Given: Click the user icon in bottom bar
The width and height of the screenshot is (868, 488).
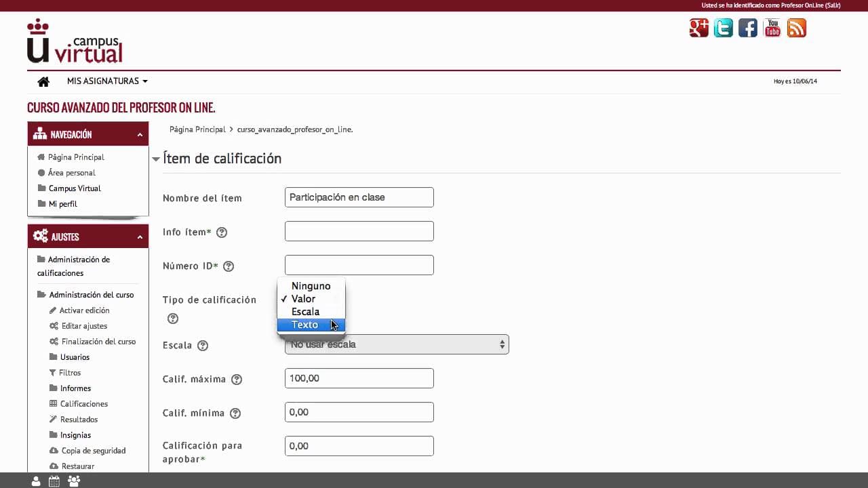Looking at the screenshot, I should [x=36, y=481].
